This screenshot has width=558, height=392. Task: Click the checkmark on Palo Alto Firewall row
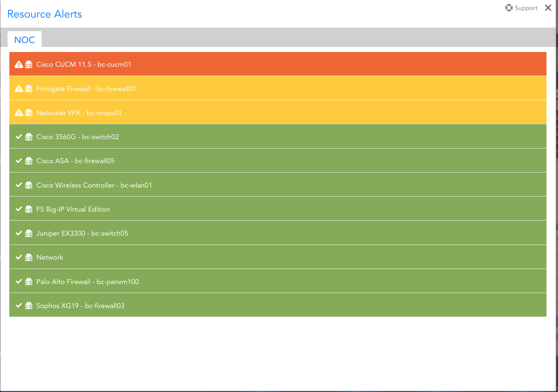19,282
